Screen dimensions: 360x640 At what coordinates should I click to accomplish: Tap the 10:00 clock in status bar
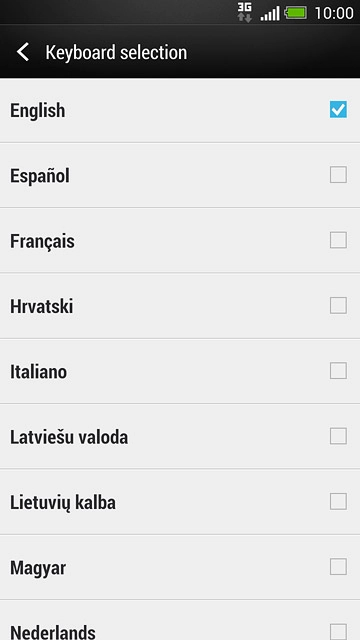click(334, 13)
